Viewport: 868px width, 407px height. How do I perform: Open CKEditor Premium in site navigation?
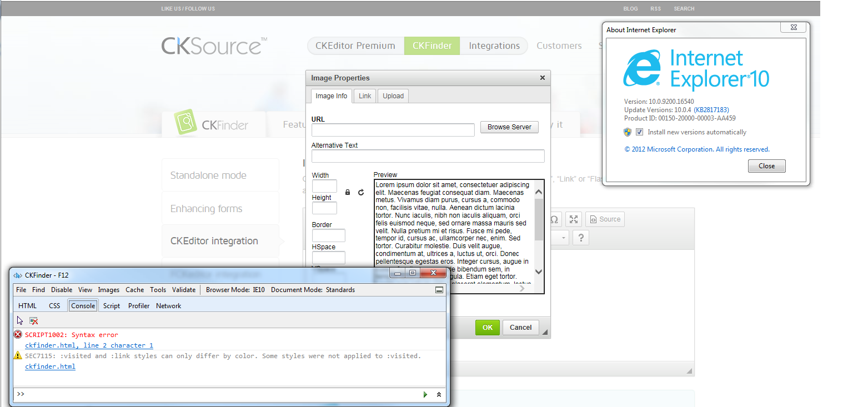(x=355, y=46)
